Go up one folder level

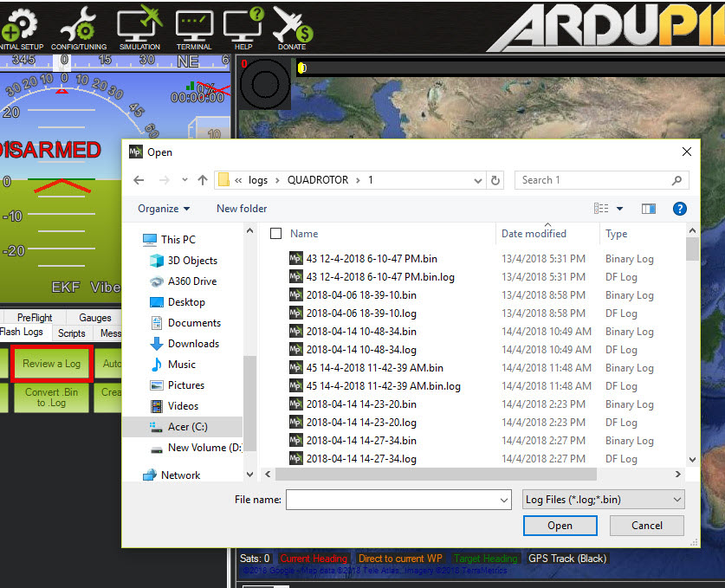pos(203,179)
